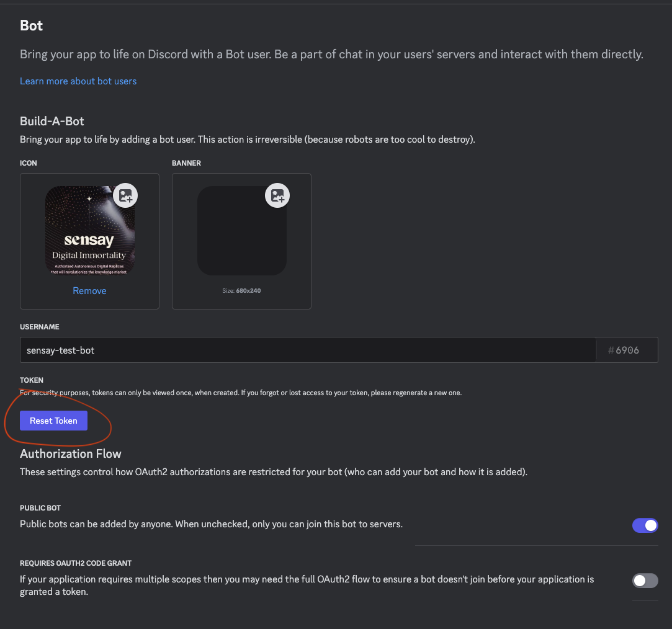Click the REQUIRES OAUTH2 CODE GRANT label
The image size is (672, 629).
(76, 563)
